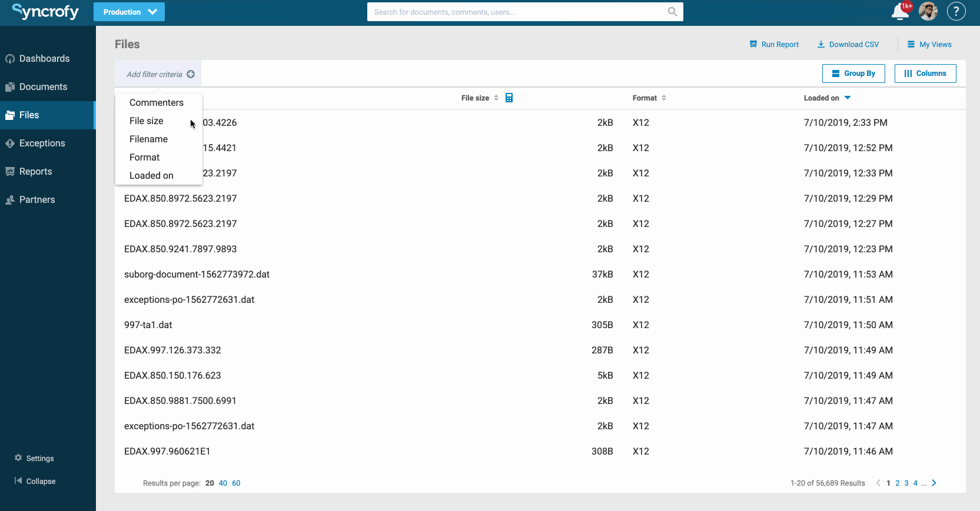The image size is (980, 511).
Task: Click the Reports chart icon
Action: [x=10, y=172]
